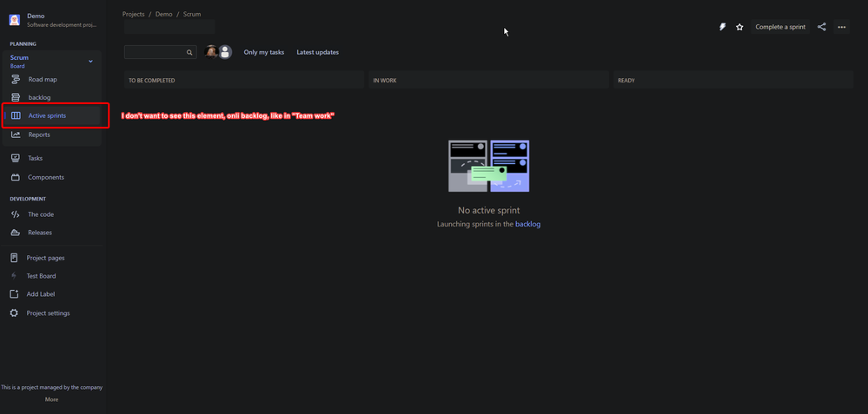The height and width of the screenshot is (414, 868).
Task: Select Active sprints menu item
Action: tap(52, 116)
